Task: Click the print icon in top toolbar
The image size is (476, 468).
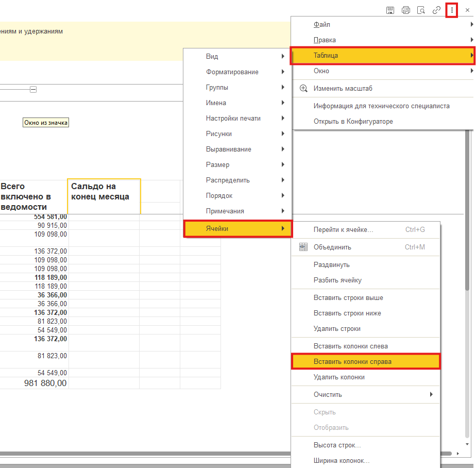Action: point(405,10)
